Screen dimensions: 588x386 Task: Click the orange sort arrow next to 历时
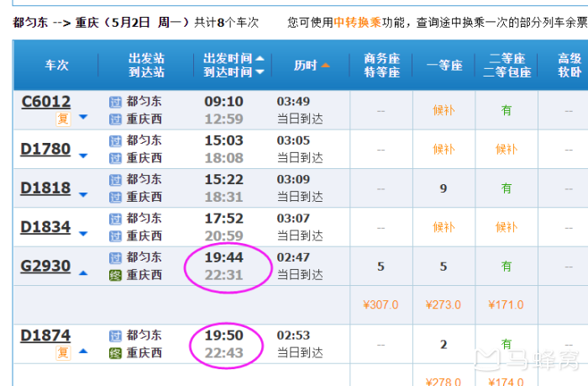click(x=325, y=65)
